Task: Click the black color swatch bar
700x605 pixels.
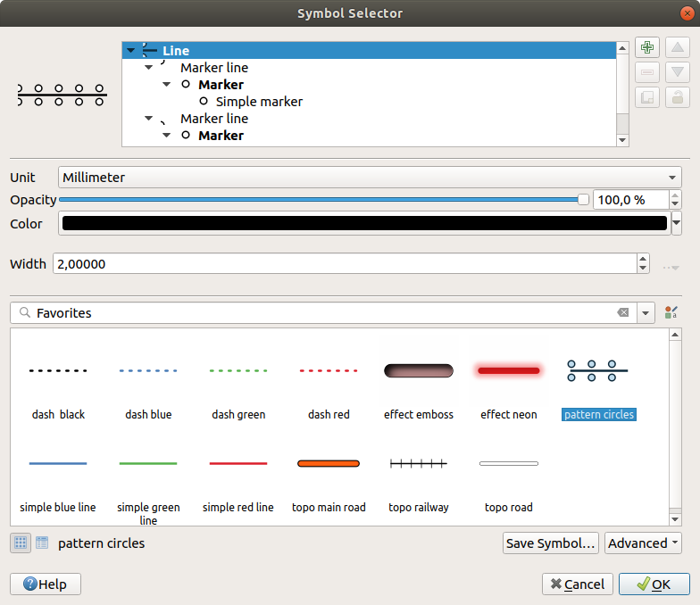Action: tap(364, 224)
